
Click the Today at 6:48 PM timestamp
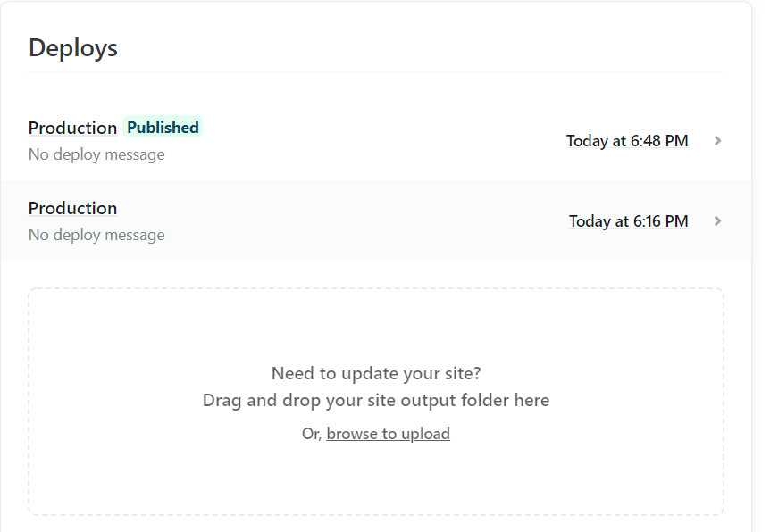coord(627,141)
